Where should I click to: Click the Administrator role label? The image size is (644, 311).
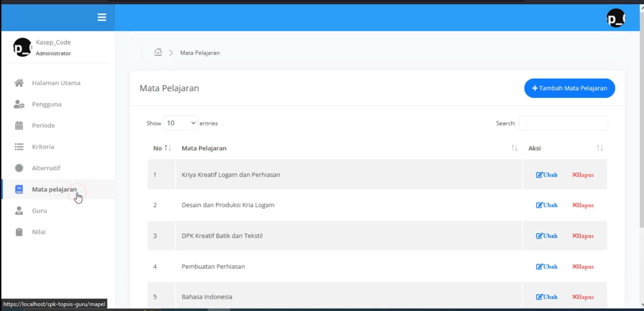click(x=53, y=53)
